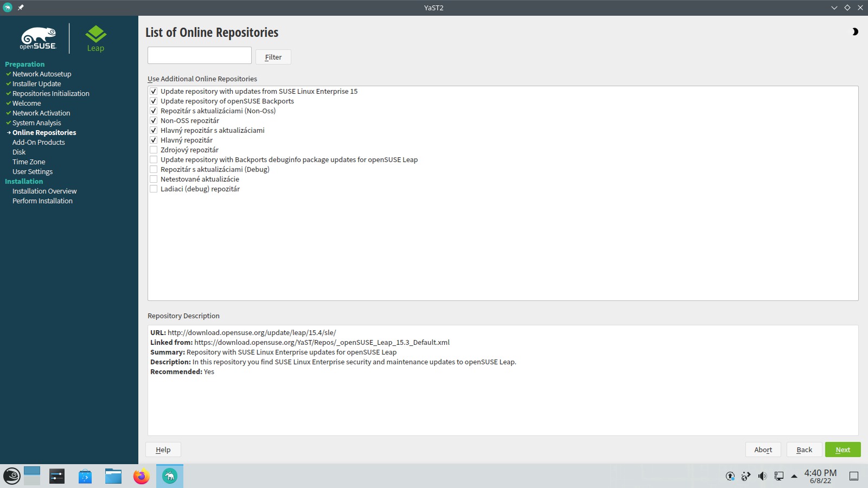
Task: Expand hidden system tray icons
Action: click(794, 476)
